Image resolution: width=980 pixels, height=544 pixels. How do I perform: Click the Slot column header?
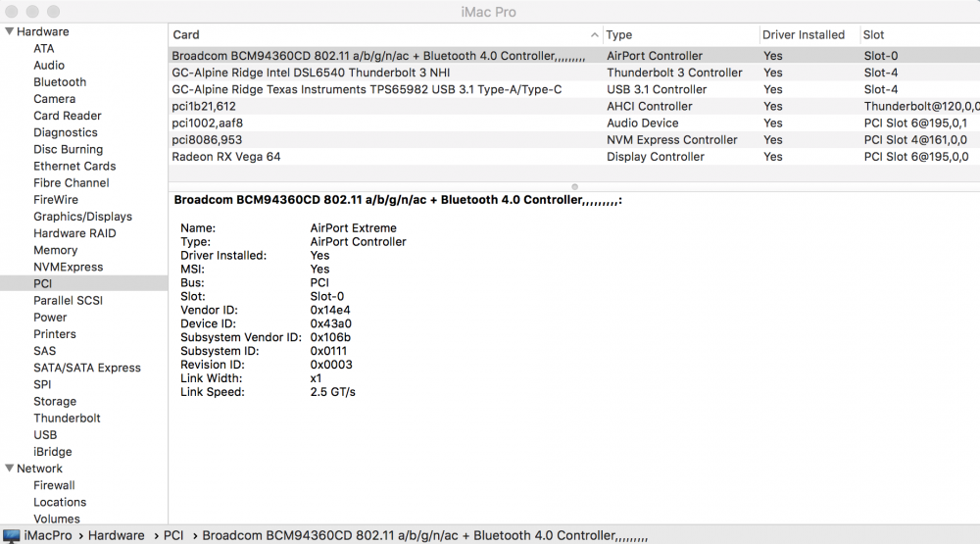click(x=873, y=35)
